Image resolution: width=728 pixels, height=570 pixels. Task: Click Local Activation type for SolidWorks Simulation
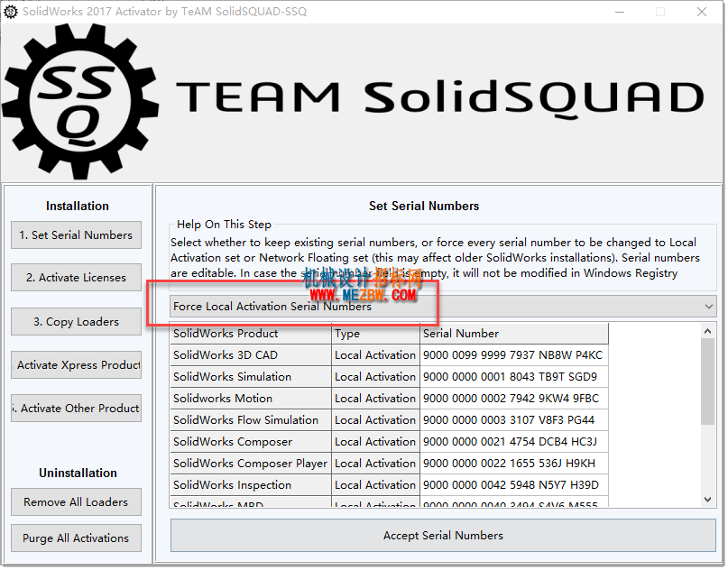(375, 377)
